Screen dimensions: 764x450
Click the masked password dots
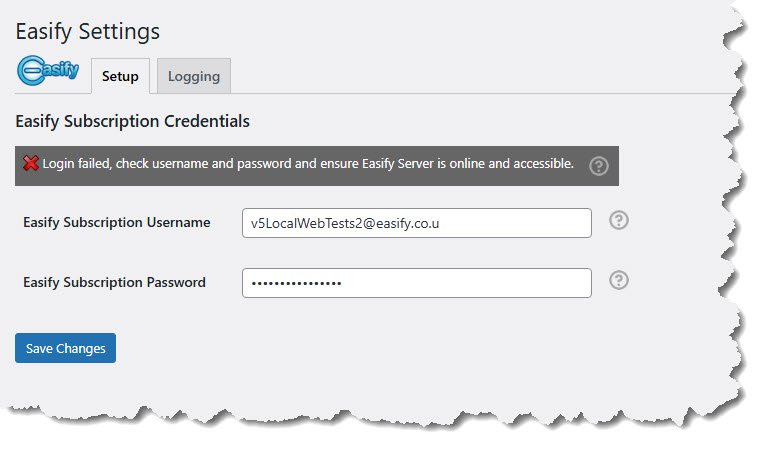(x=296, y=283)
